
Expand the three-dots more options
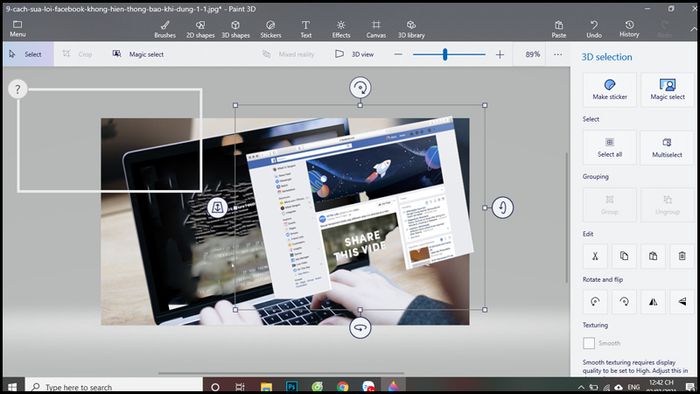[558, 54]
